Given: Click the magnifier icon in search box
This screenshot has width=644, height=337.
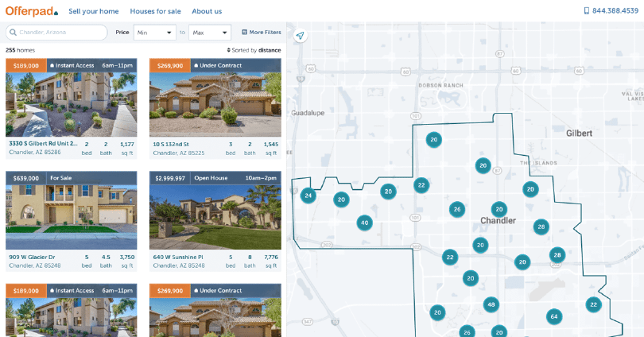Looking at the screenshot, I should click(x=14, y=32).
